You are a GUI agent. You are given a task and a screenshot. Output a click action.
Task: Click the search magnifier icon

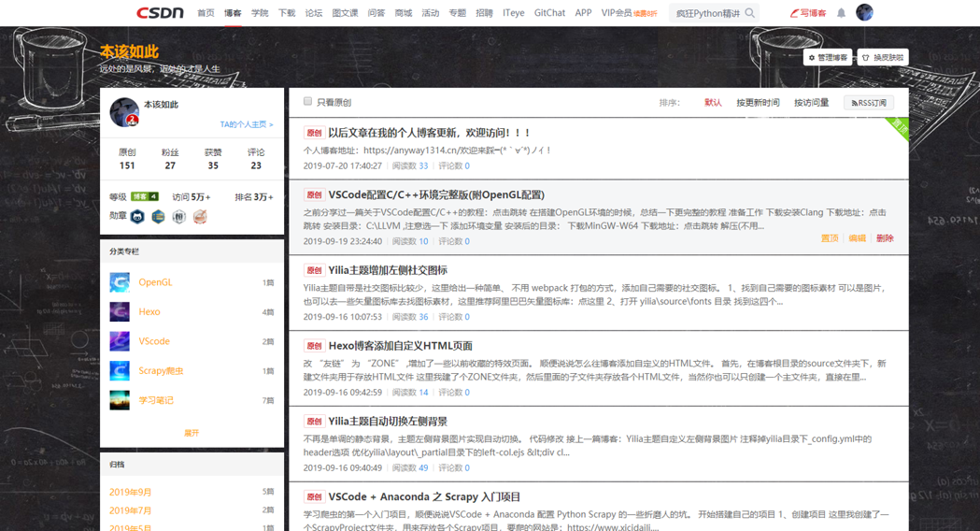click(750, 12)
